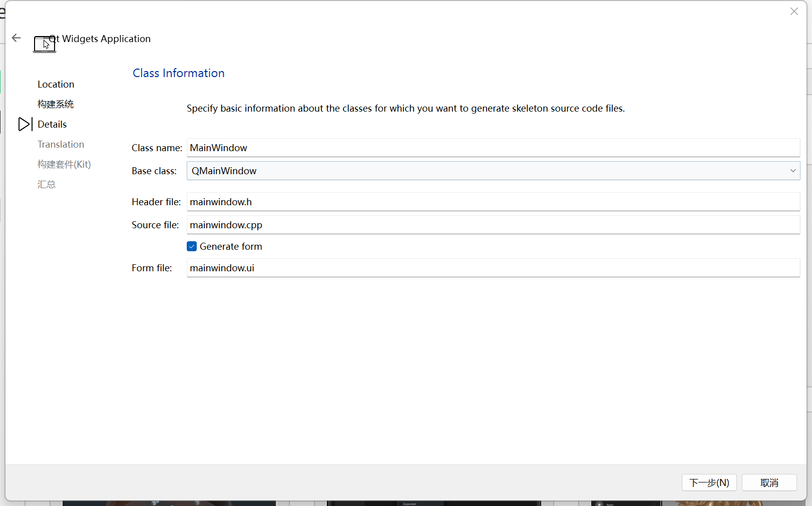The width and height of the screenshot is (812, 506).
Task: Click the Qt Widgets Application wizard icon
Action: point(45,44)
